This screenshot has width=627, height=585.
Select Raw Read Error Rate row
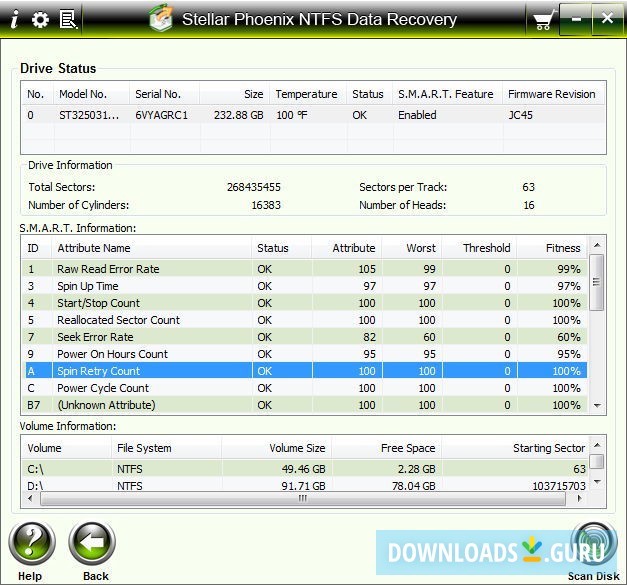305,269
